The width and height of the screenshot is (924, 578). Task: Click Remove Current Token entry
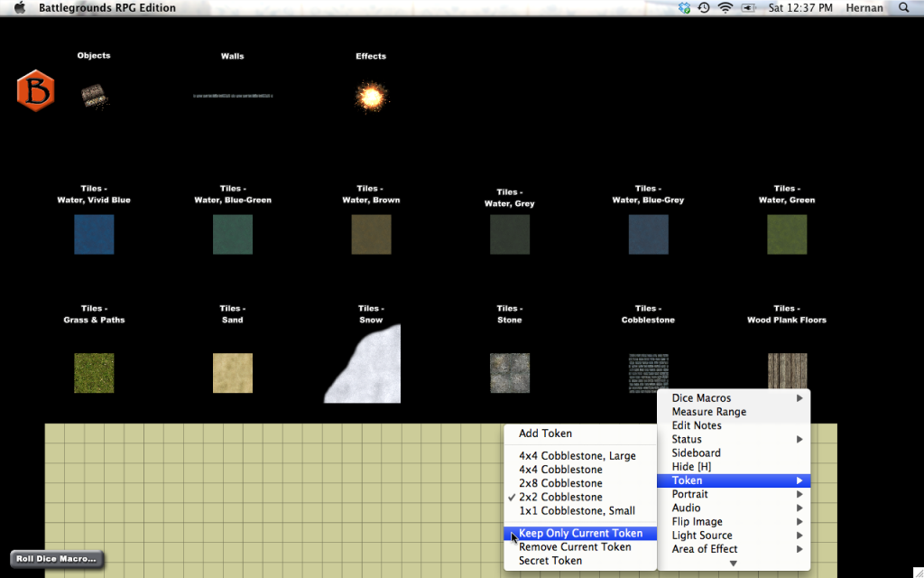click(x=575, y=546)
